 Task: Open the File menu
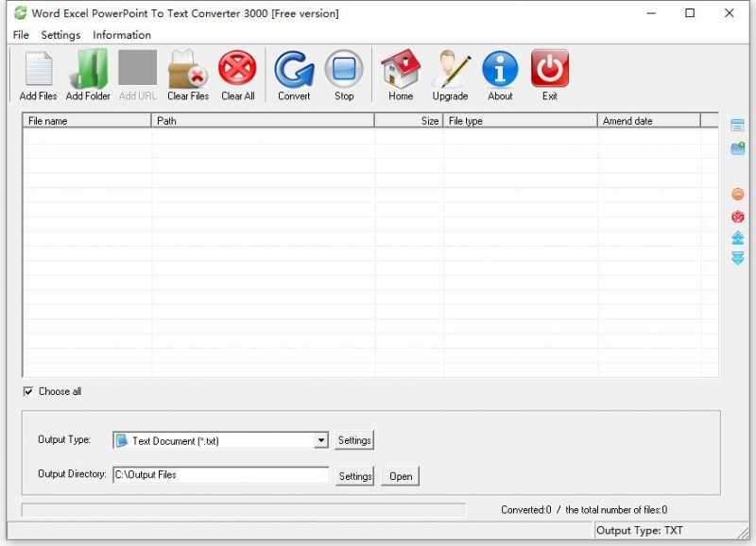(x=19, y=35)
